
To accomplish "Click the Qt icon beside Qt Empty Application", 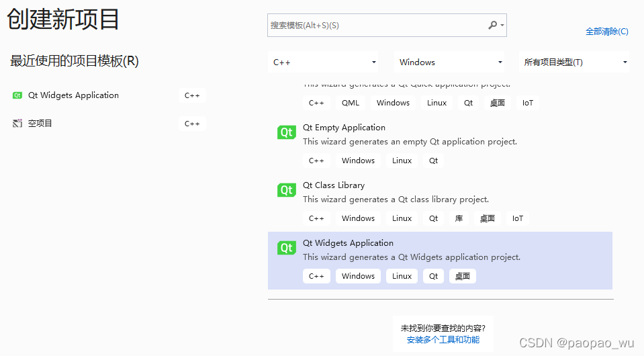I will 286,132.
